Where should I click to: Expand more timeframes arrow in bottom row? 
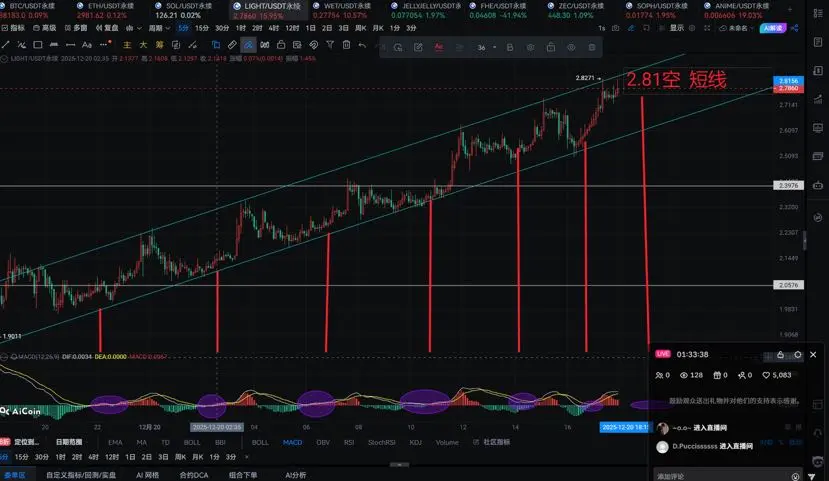(x=247, y=457)
